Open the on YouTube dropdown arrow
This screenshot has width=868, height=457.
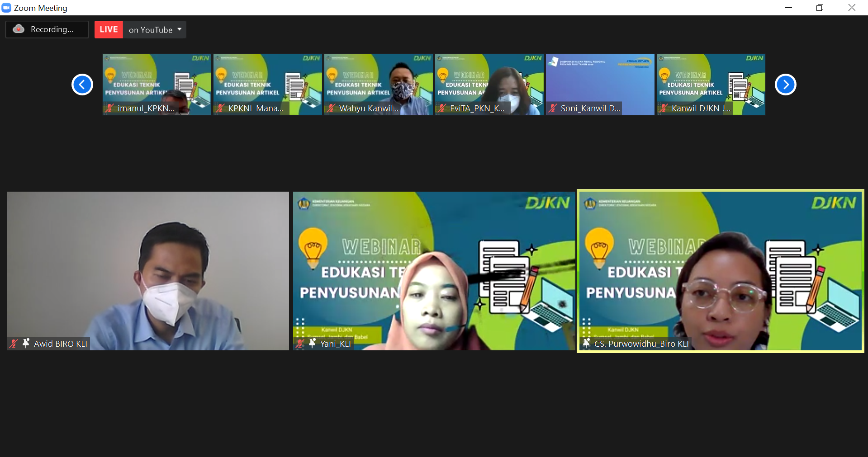tap(180, 29)
